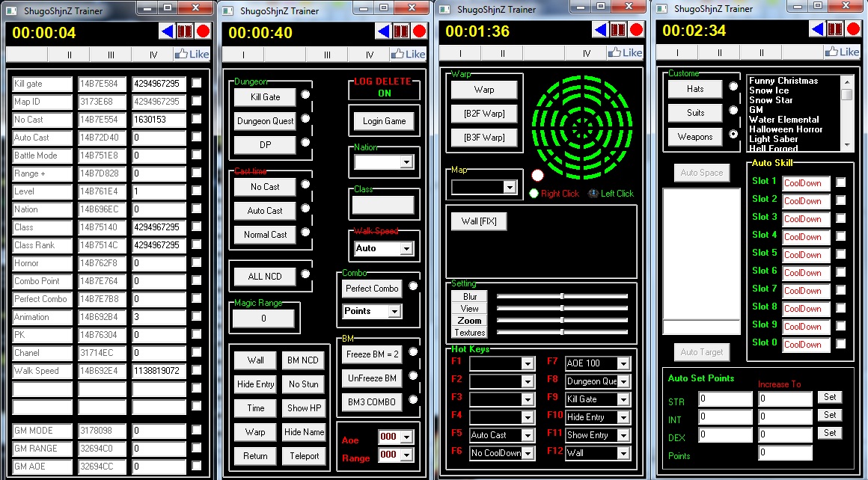
Task: Click the blue back arrow in the 00:00:40 window
Action: point(383,31)
